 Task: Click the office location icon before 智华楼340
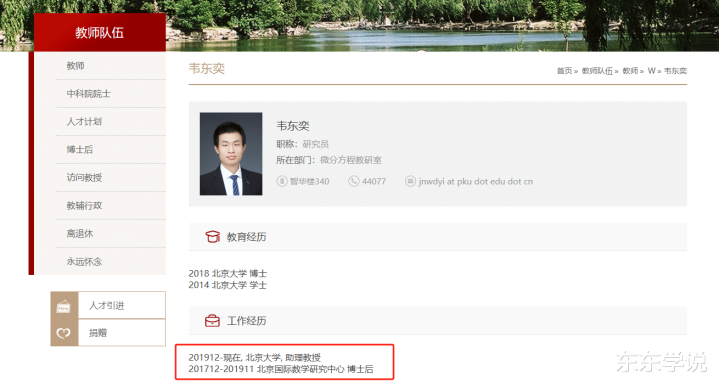point(282,181)
